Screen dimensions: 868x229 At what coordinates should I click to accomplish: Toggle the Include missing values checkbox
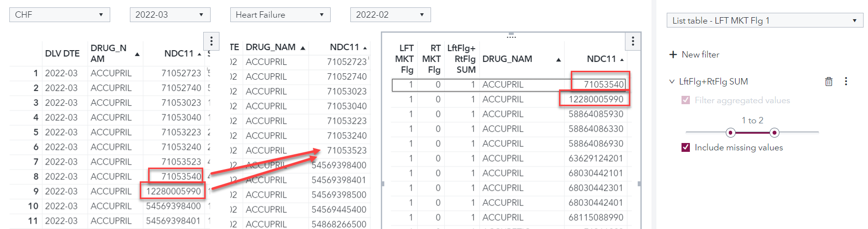click(685, 147)
